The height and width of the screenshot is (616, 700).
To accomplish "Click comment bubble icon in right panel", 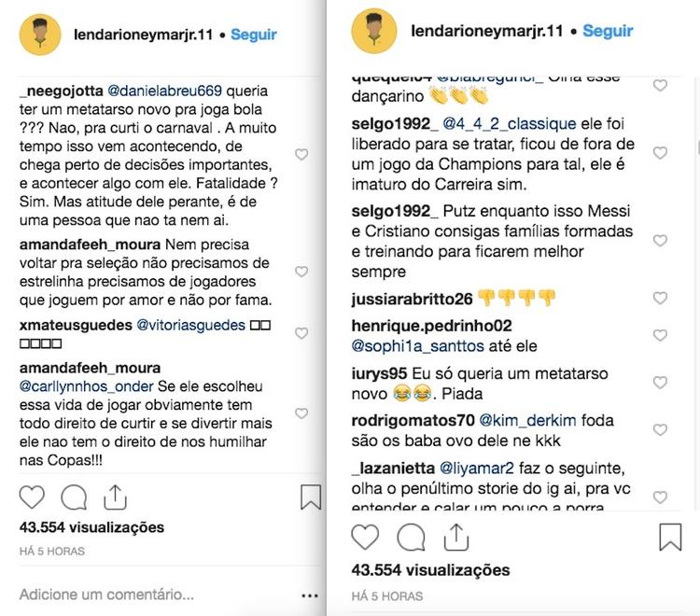I will (411, 537).
